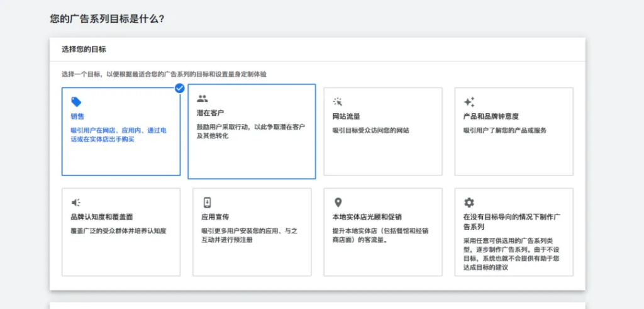Click description 覆盖广泛的受众群体并培养认知度
The height and width of the screenshot is (309, 644).
[118, 231]
